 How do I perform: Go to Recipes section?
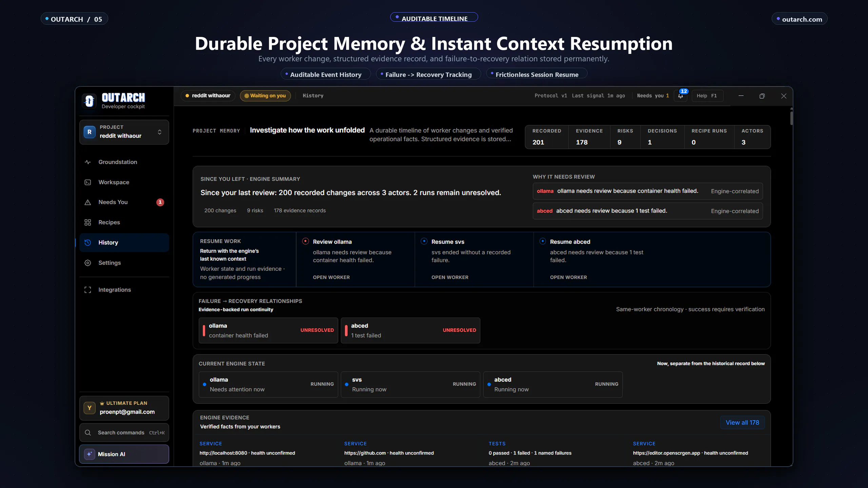click(x=124, y=222)
